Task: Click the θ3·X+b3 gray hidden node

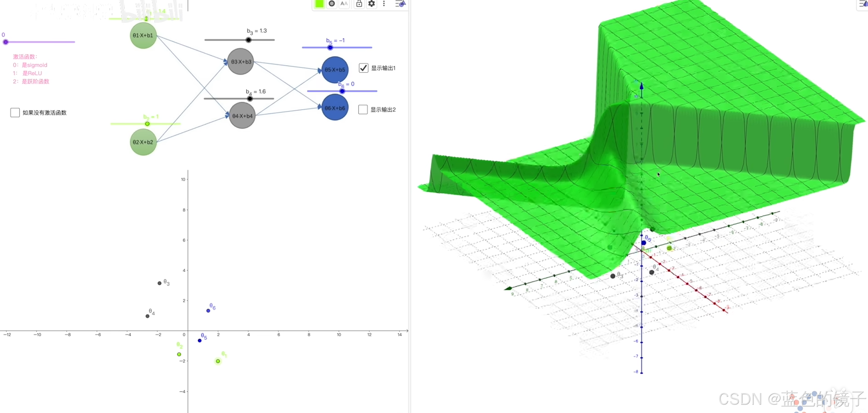Action: click(x=241, y=62)
